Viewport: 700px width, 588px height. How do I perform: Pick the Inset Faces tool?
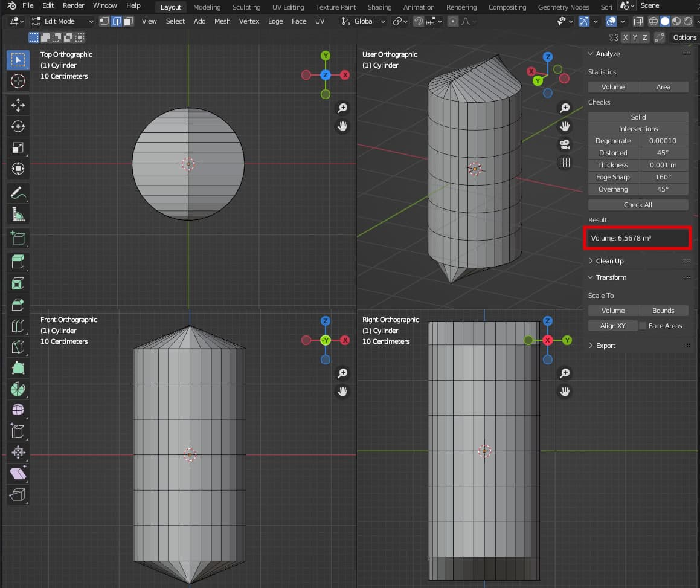[18, 283]
